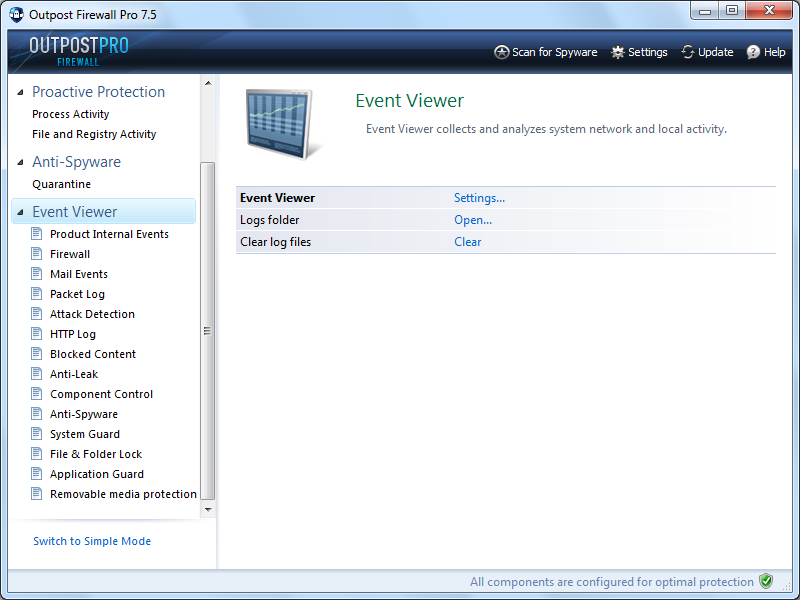Click the log icon beside Attack Detection
Screen dimensions: 800x600
(37, 314)
